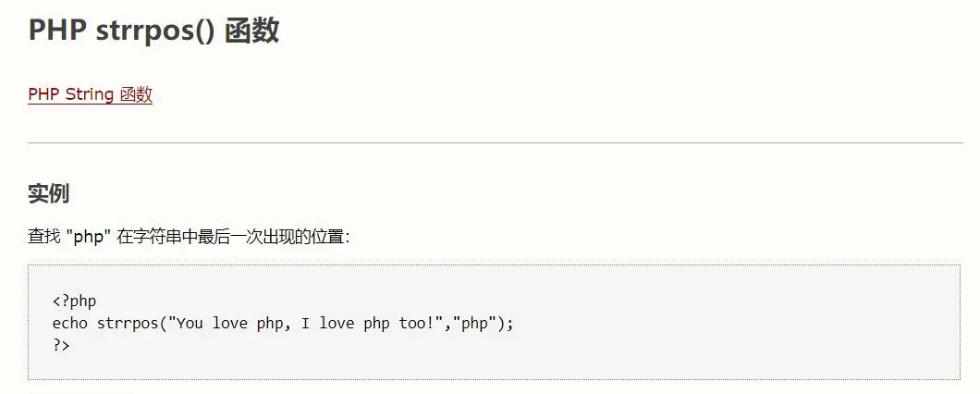
Task: Click the word "String" in the breadcrumb link
Action: 89,94
